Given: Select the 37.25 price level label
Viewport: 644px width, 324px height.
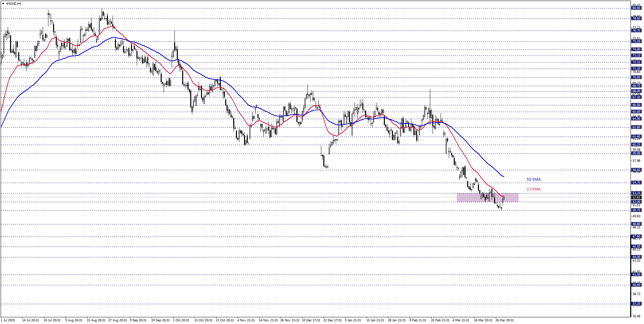Looking at the screenshot, I should (636, 304).
